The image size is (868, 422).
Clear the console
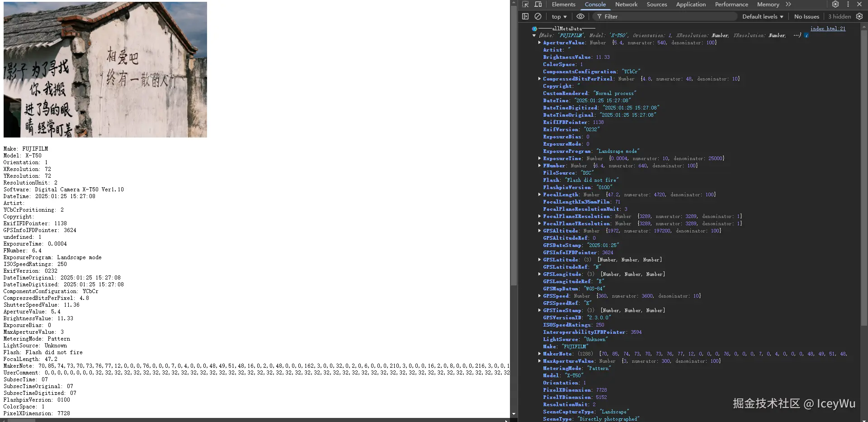point(538,16)
